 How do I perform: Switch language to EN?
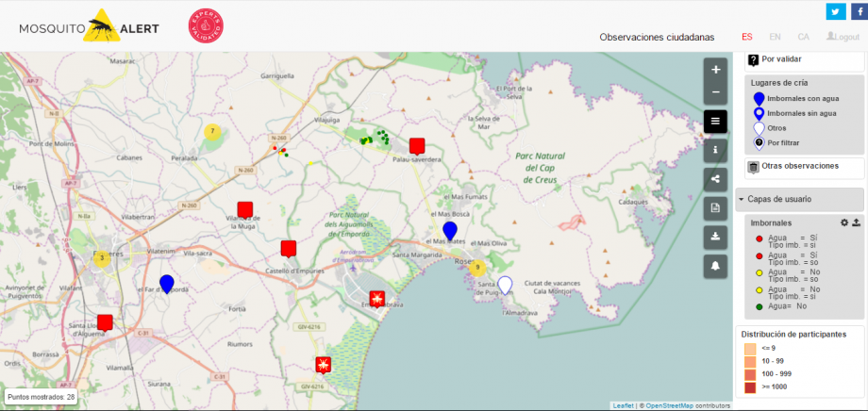[x=775, y=38]
